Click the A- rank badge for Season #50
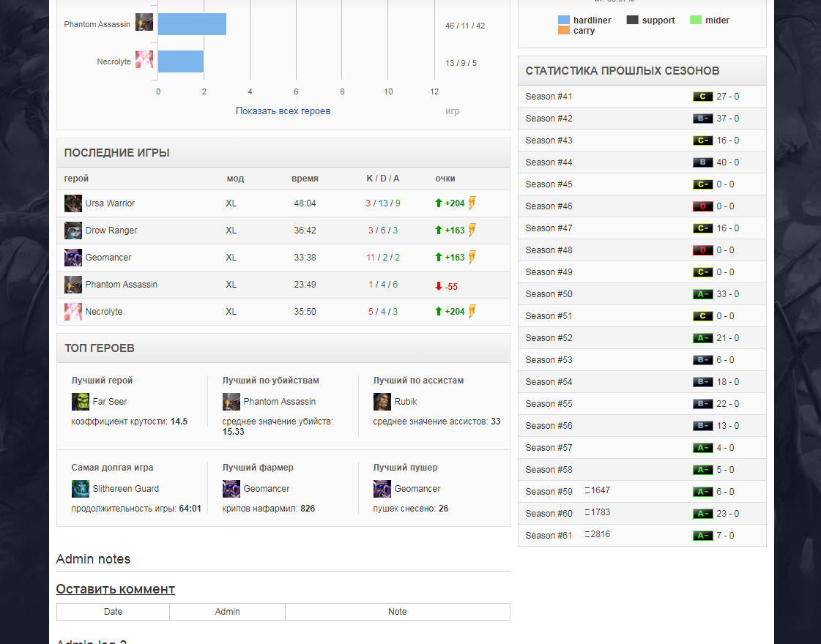Screen dimensions: 821x644 (702, 294)
